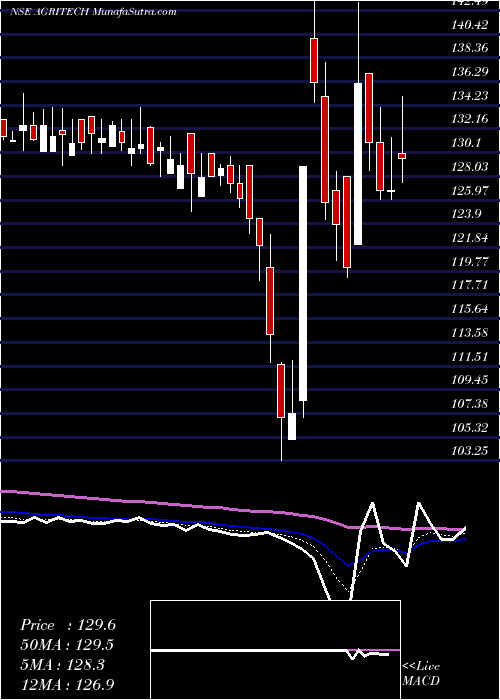Click the 107.38 price axis label
Screen dimensions: 500x700
coord(470,404)
